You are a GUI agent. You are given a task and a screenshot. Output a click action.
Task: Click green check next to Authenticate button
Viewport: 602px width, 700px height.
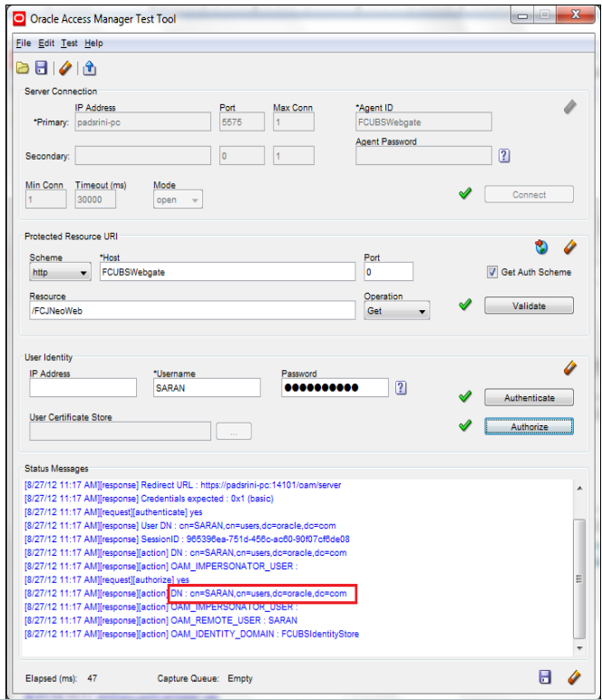click(465, 396)
